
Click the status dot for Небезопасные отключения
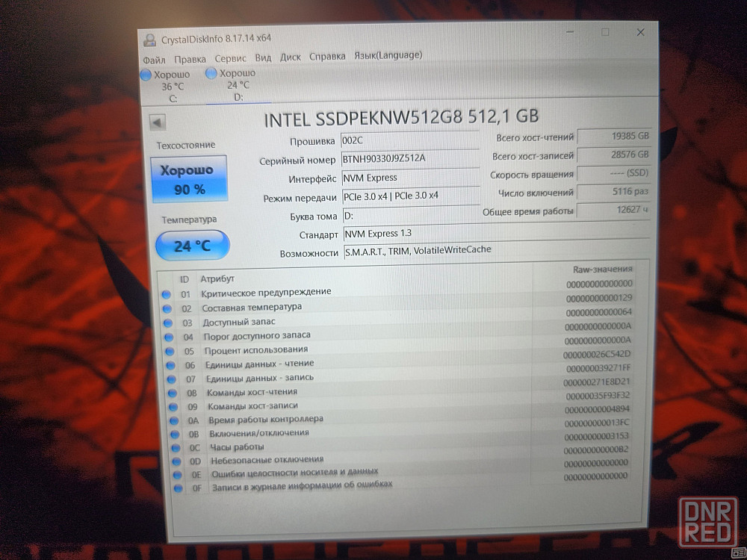(x=177, y=461)
